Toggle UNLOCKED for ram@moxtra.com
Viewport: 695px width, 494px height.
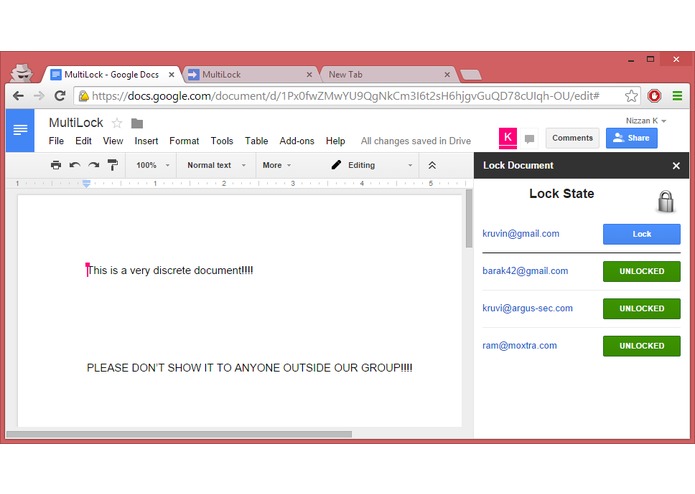(x=641, y=346)
